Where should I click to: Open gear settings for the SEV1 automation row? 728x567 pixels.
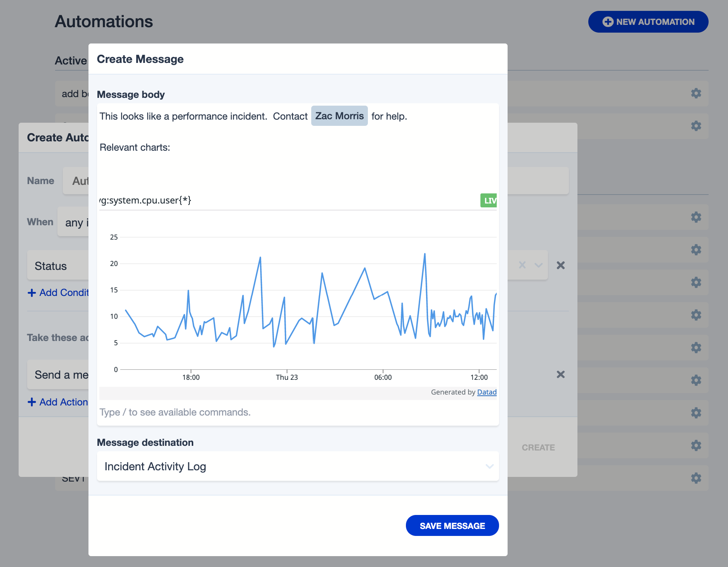696,478
